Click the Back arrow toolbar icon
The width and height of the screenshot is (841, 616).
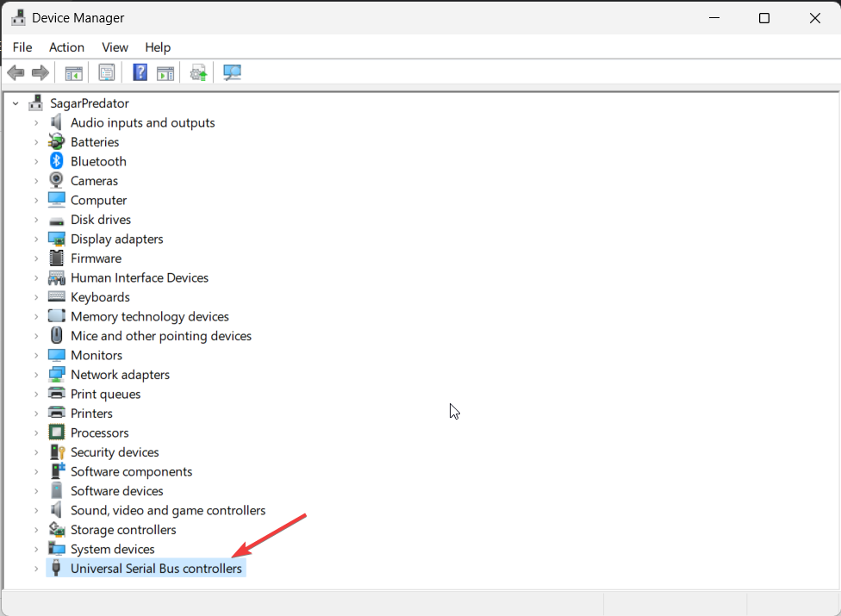coord(16,72)
